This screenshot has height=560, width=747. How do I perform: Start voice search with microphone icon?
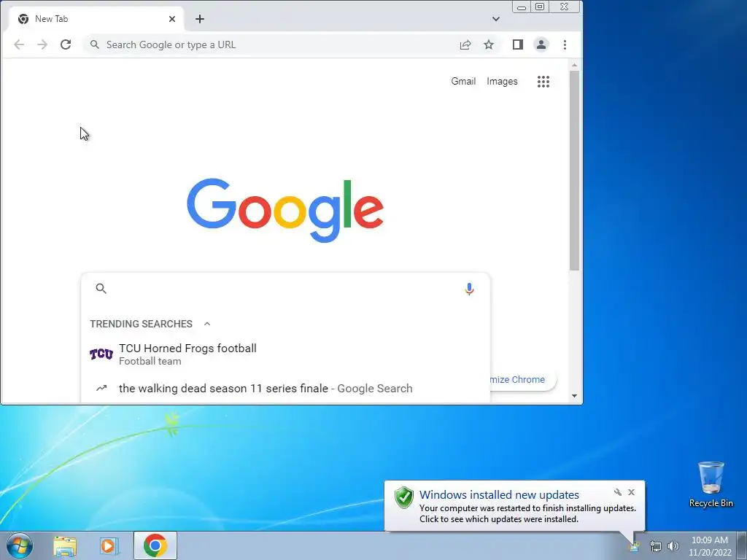469,289
